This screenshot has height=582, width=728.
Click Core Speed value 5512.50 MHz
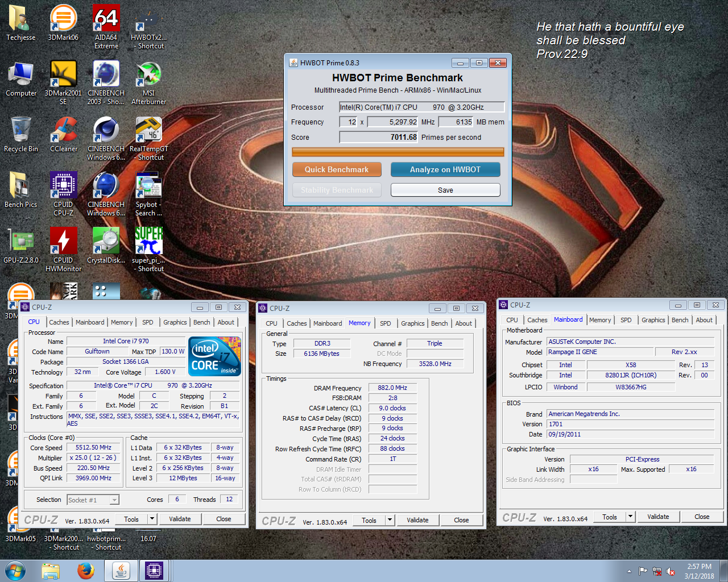tap(94, 447)
